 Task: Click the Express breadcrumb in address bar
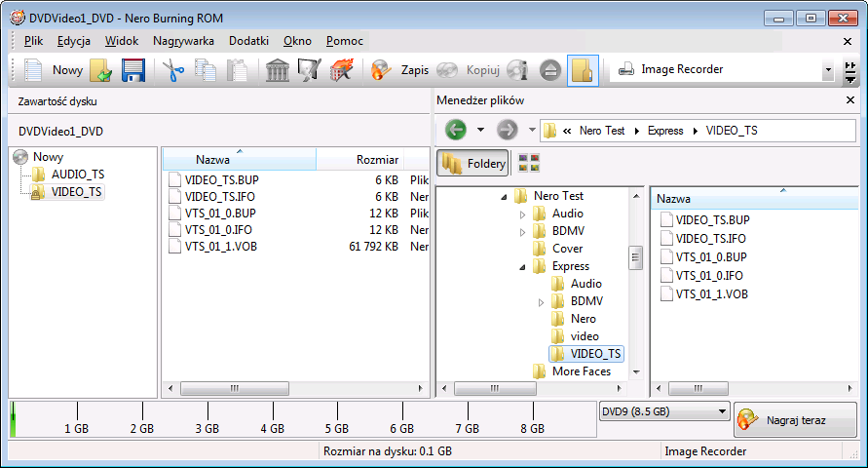click(x=664, y=131)
